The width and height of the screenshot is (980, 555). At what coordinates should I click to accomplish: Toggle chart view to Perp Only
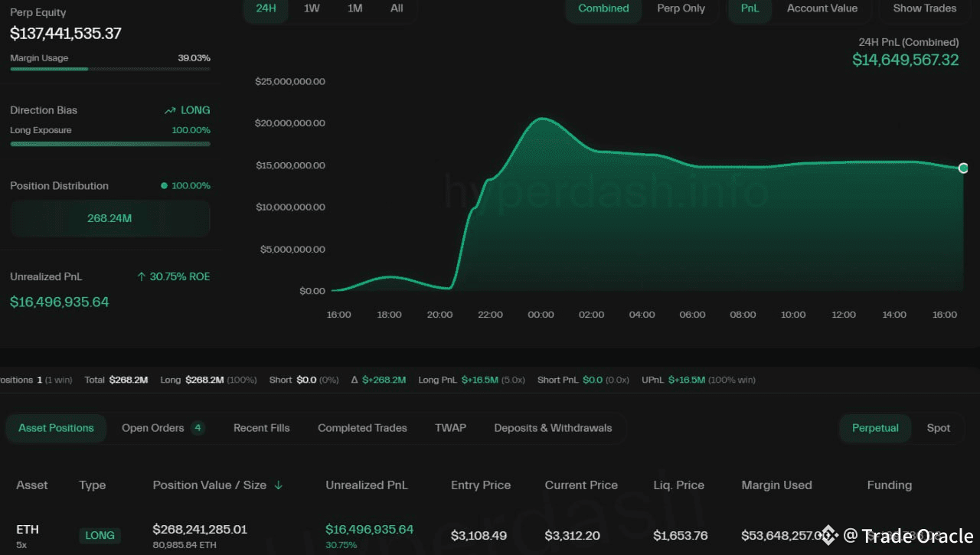[681, 8]
